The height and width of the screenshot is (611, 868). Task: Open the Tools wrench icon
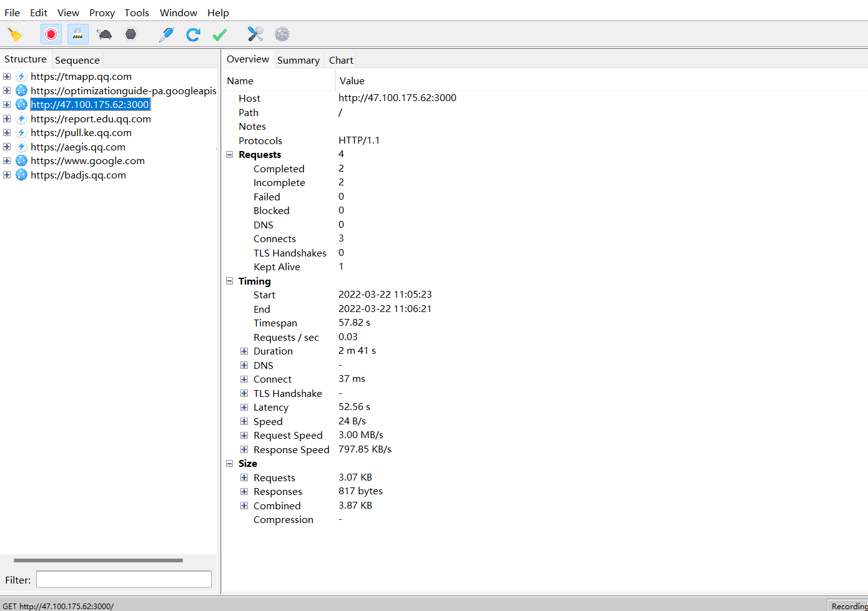coord(255,34)
